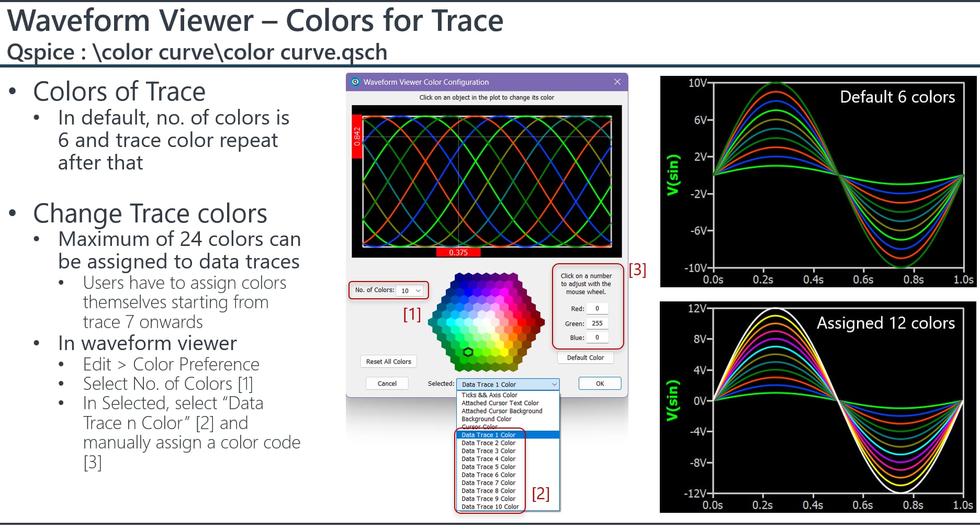980x528 pixels.
Task: Open the No. of Colors dropdown
Action: click(x=411, y=290)
